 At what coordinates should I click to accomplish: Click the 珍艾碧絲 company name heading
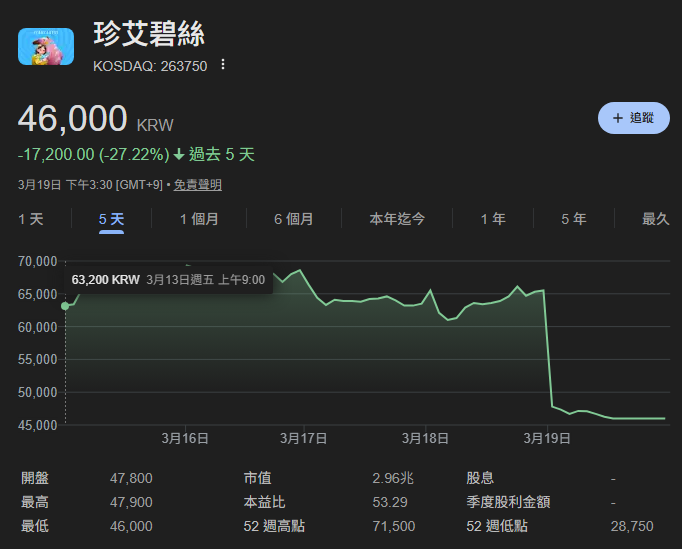149,34
